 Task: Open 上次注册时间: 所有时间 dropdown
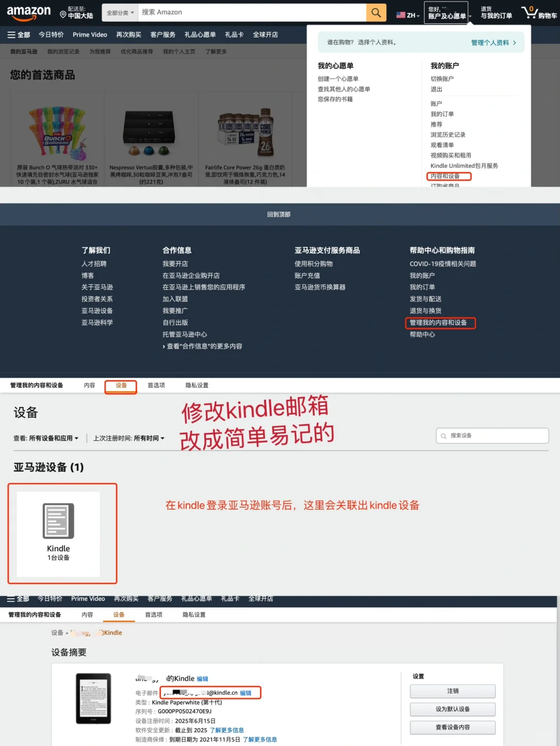pyautogui.click(x=129, y=438)
